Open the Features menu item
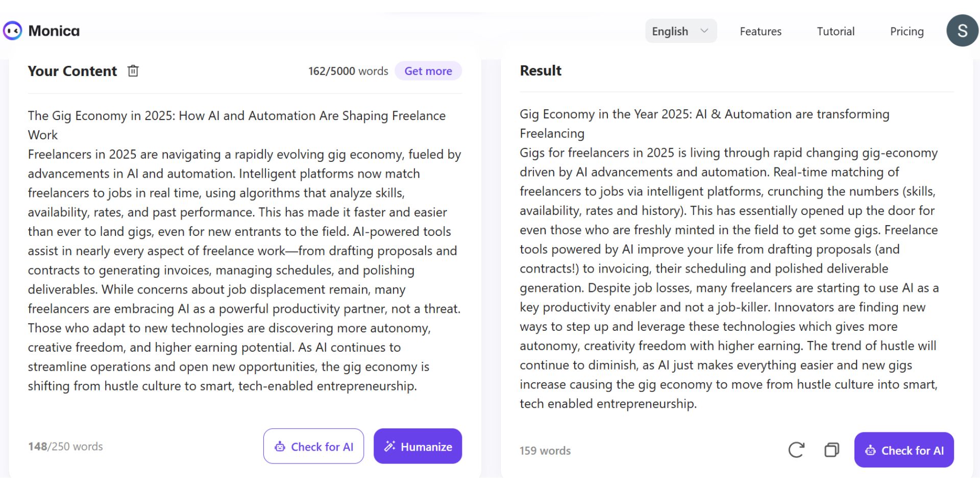The height and width of the screenshot is (490, 980). coord(761,31)
